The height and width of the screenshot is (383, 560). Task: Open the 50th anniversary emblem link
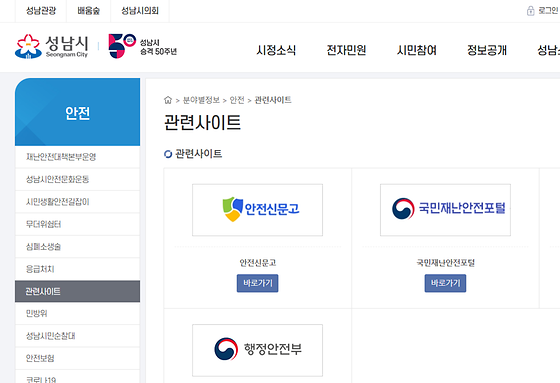pyautogui.click(x=142, y=46)
